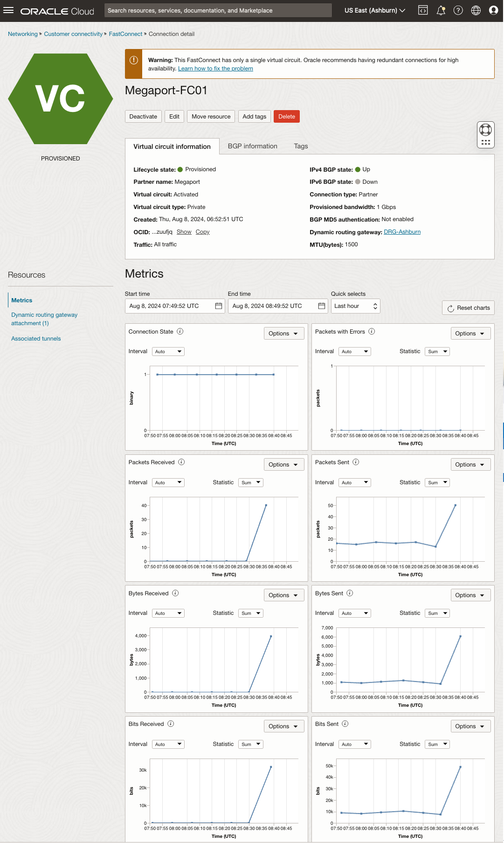
Task: Open user profile avatar icon
Action: pos(493,10)
